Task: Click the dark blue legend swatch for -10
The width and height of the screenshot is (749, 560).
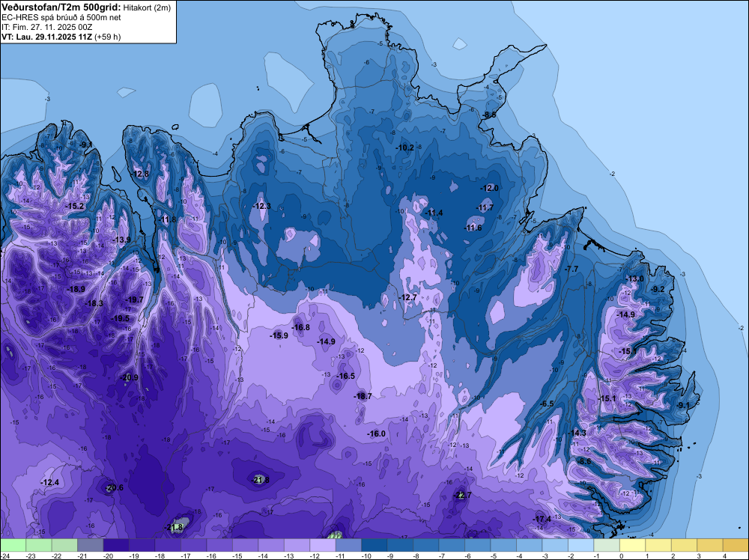Action: click(x=374, y=545)
